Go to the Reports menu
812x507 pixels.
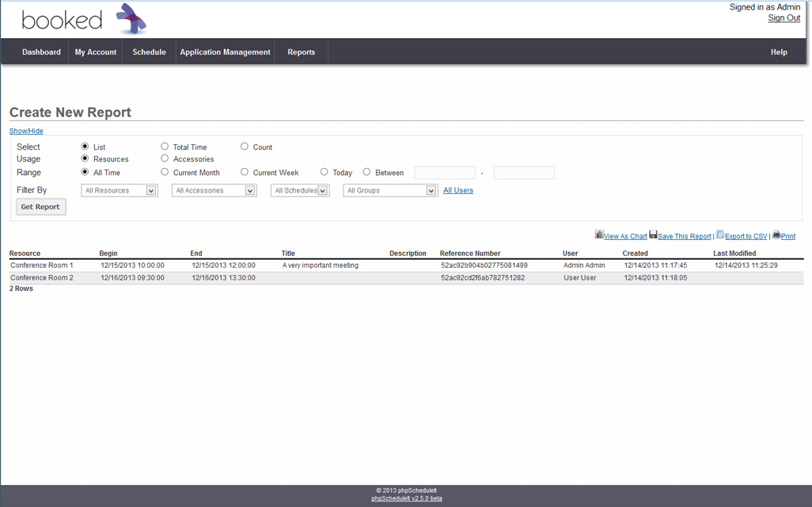[x=301, y=52]
